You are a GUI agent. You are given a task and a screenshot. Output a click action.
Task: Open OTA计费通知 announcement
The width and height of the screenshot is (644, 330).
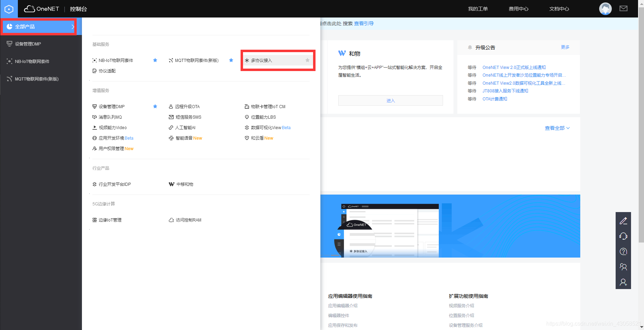495,99
